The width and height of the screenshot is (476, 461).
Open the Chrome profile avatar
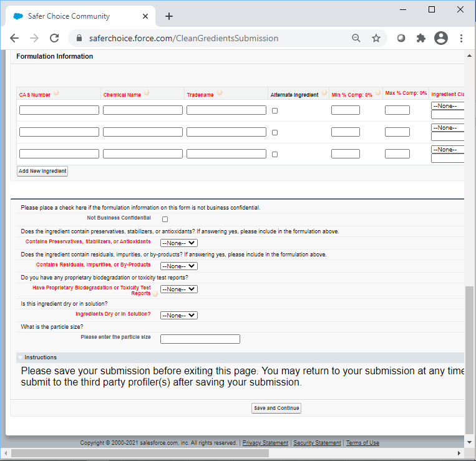pos(441,38)
